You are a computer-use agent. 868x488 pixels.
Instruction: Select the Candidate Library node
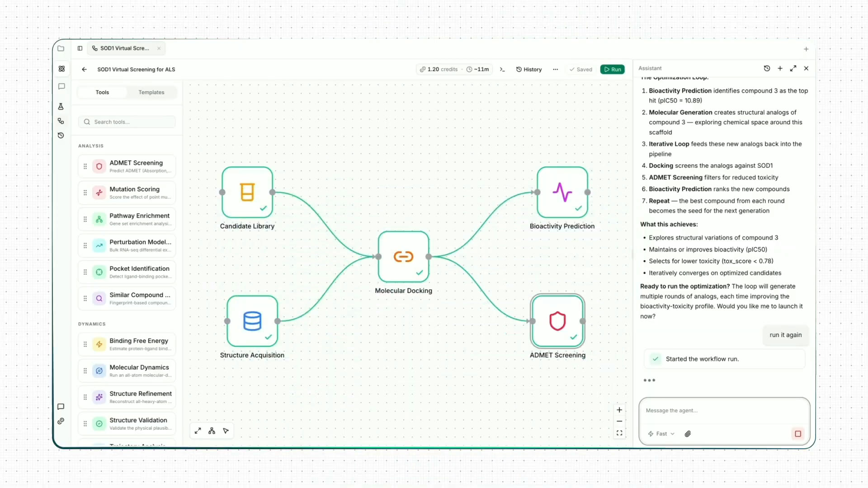247,192
